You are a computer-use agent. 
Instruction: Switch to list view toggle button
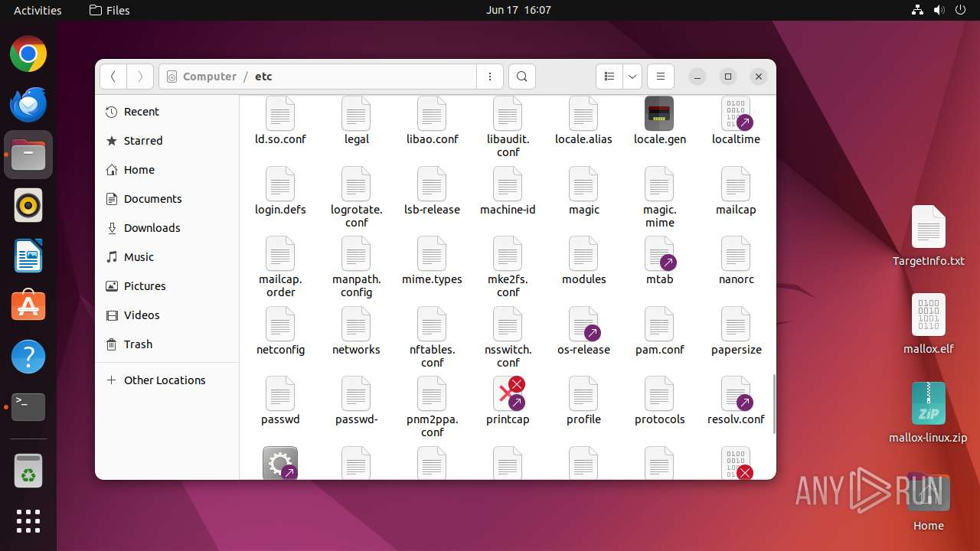[x=609, y=77]
